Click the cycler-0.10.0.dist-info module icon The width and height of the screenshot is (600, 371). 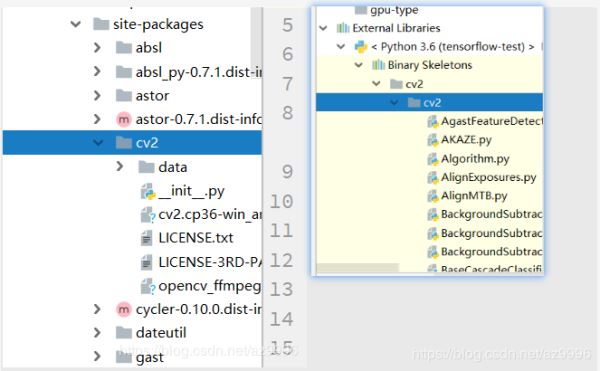pos(124,309)
